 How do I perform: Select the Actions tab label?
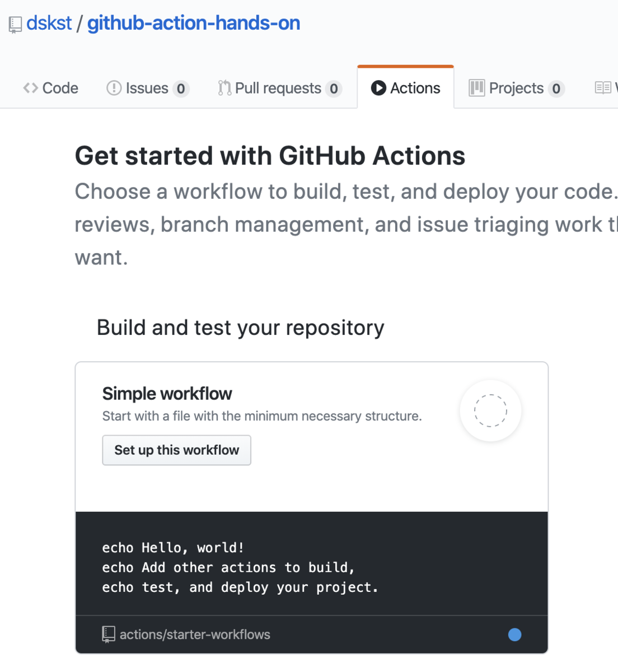[415, 88]
